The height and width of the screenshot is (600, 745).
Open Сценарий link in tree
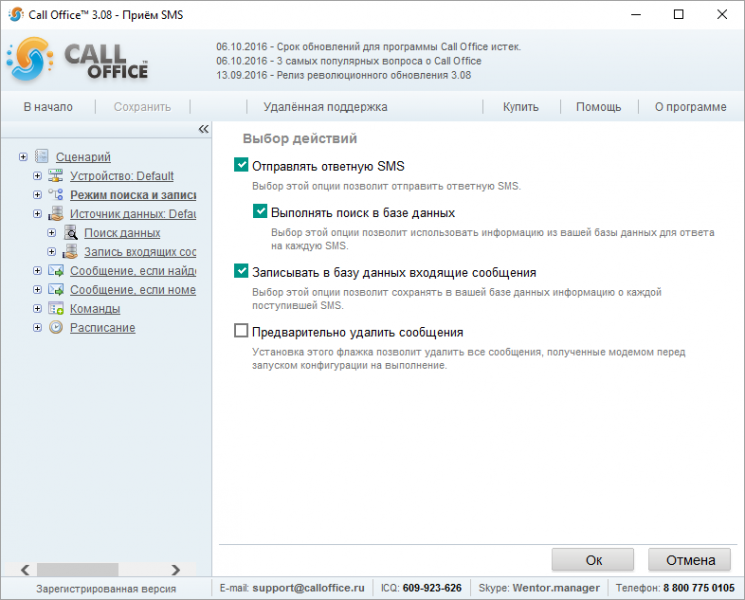coord(83,157)
